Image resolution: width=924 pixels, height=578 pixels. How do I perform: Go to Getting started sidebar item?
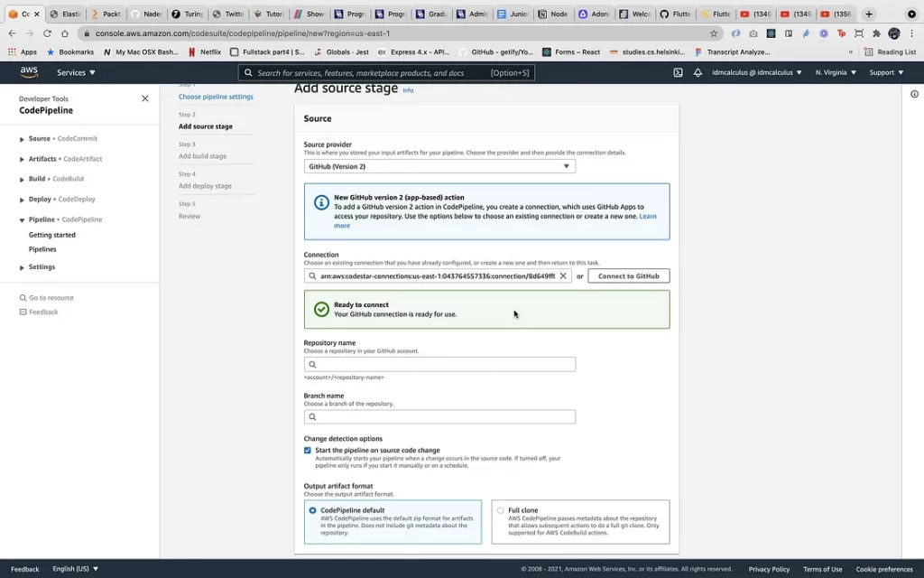(x=52, y=235)
